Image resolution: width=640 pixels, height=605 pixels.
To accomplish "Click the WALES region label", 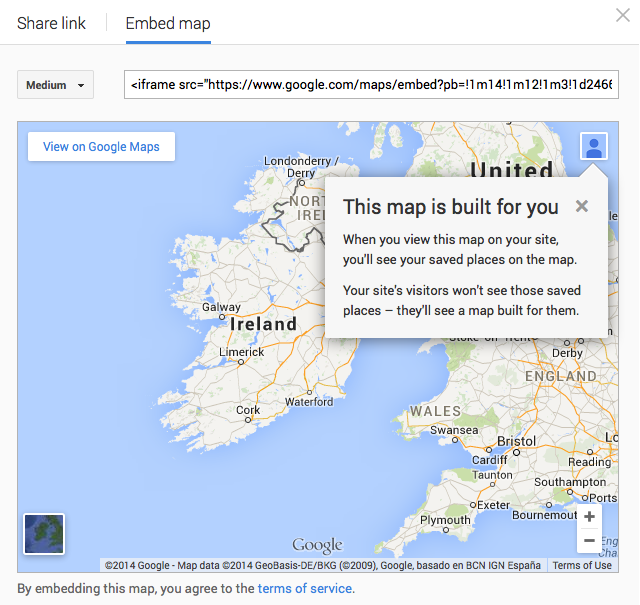I will click(436, 411).
